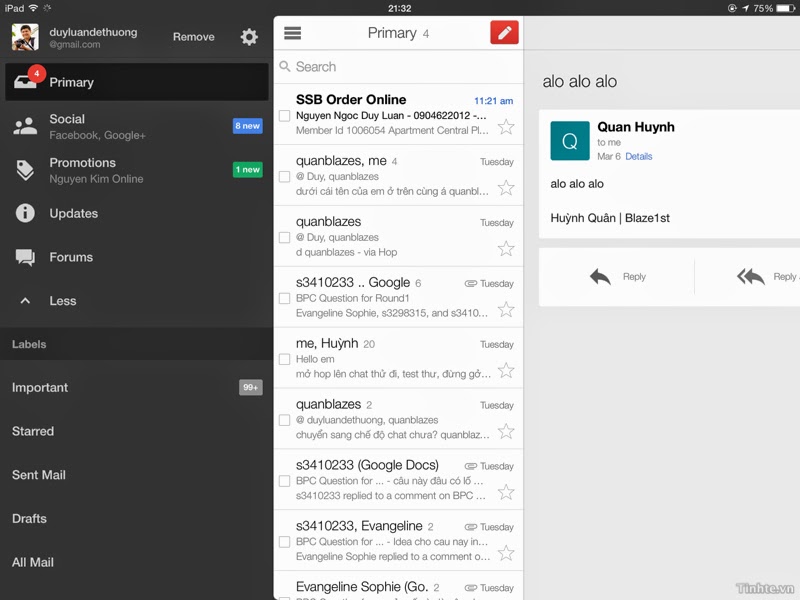Tap the Remove account button
Image resolution: width=800 pixels, height=600 pixels.
click(x=193, y=37)
